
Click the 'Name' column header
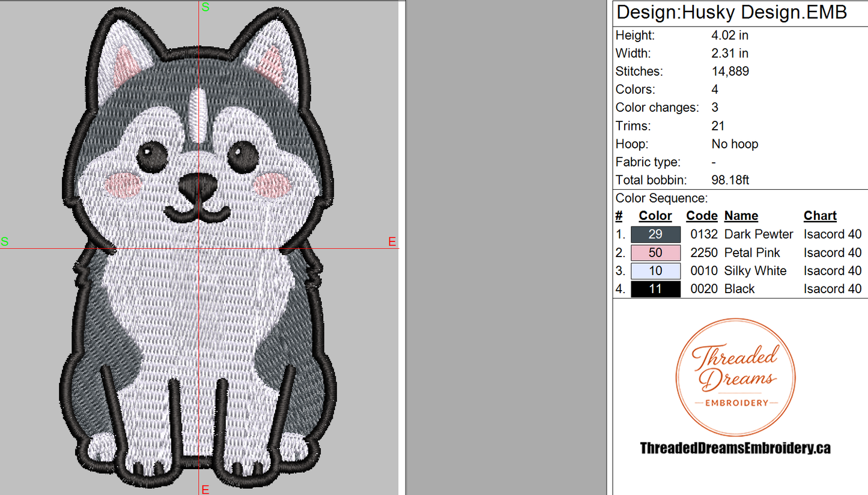tap(741, 216)
